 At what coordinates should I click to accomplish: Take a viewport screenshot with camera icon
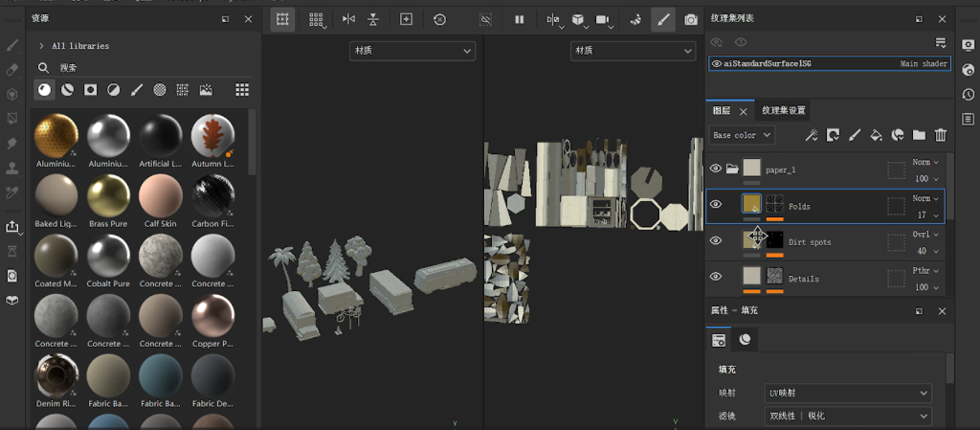pyautogui.click(x=691, y=19)
